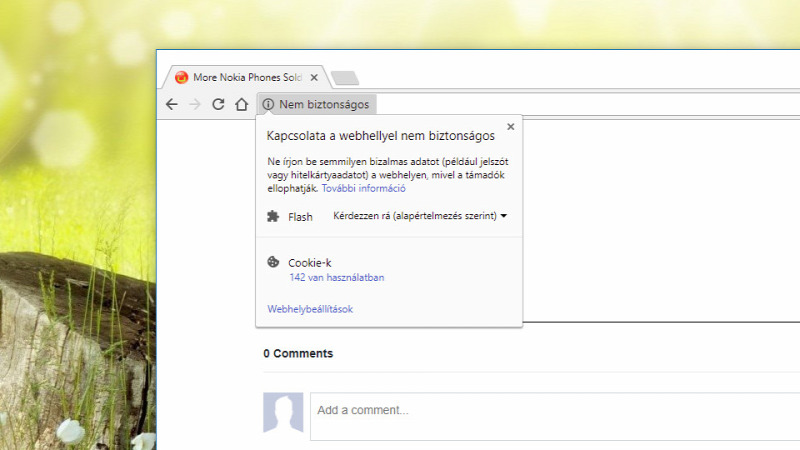This screenshot has height=450, width=800.
Task: Click the Kapcsolata a webhellyel nem biztonságos heading
Action: coord(381,136)
